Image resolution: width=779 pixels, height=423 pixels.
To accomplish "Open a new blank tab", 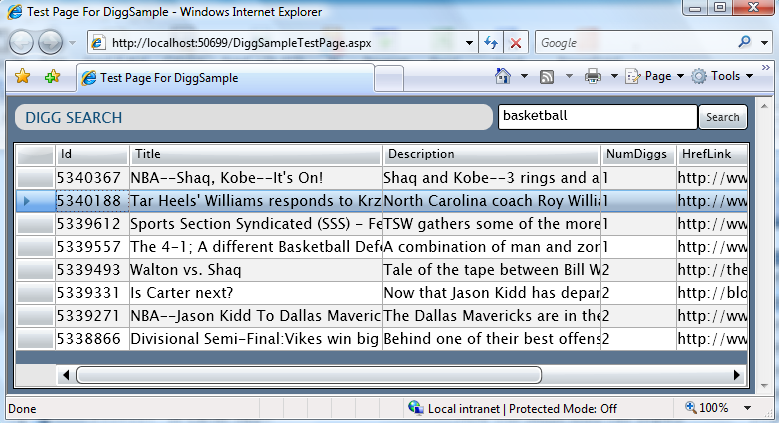I will click(x=389, y=79).
